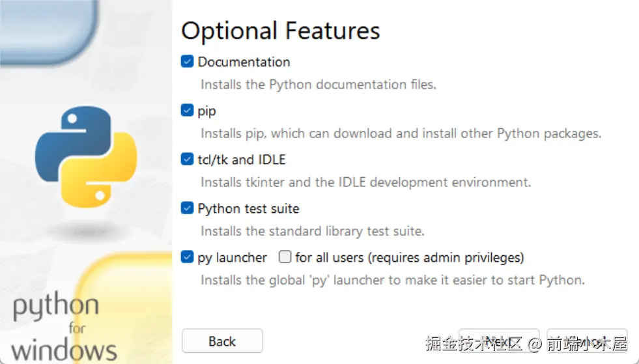The image size is (639, 364).
Task: Disable the tcl/tk and IDLE checkbox
Action: point(188,160)
